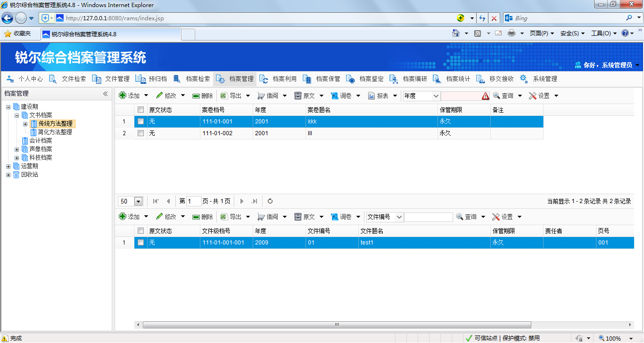Refresh the upper grid with refresh icon
Viewport: 644px width, 343px height.
[x=270, y=201]
